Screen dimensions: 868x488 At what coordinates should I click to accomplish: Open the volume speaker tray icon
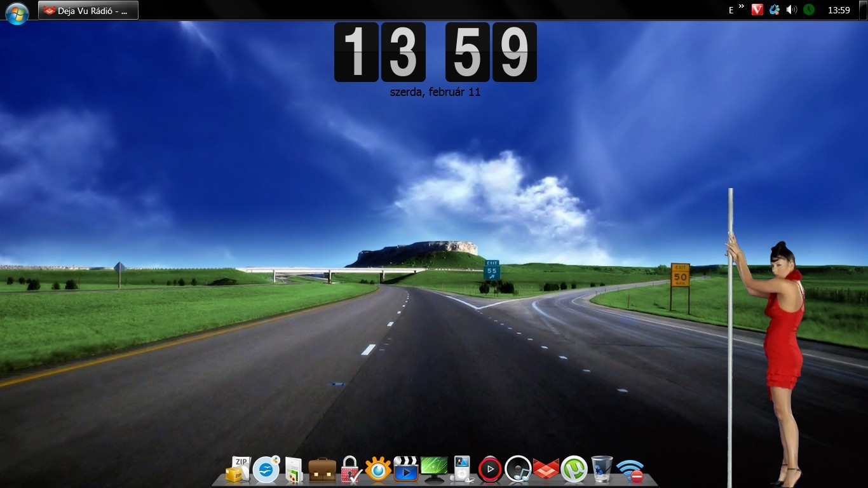791,10
